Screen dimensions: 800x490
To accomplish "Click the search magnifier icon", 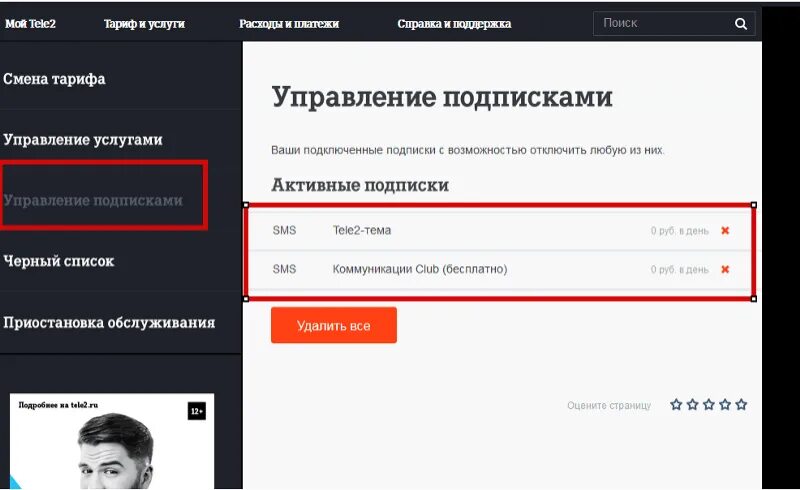I will pyautogui.click(x=741, y=23).
